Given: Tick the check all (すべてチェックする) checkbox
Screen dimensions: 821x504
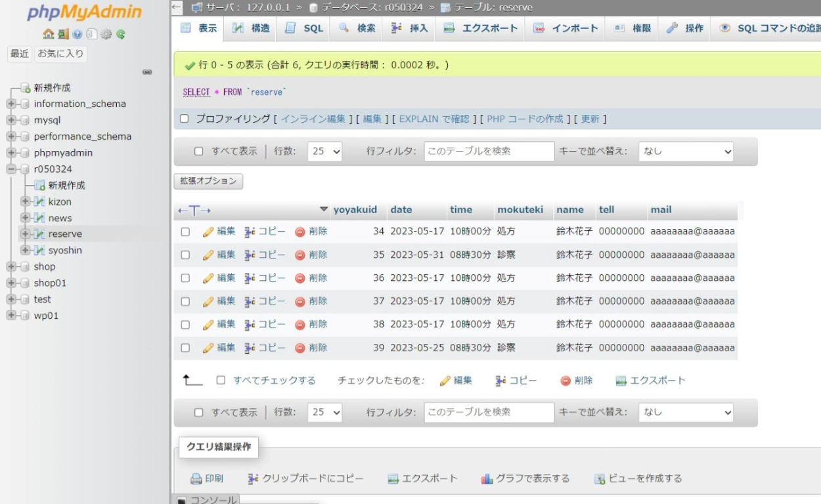Looking at the screenshot, I should coord(221,380).
